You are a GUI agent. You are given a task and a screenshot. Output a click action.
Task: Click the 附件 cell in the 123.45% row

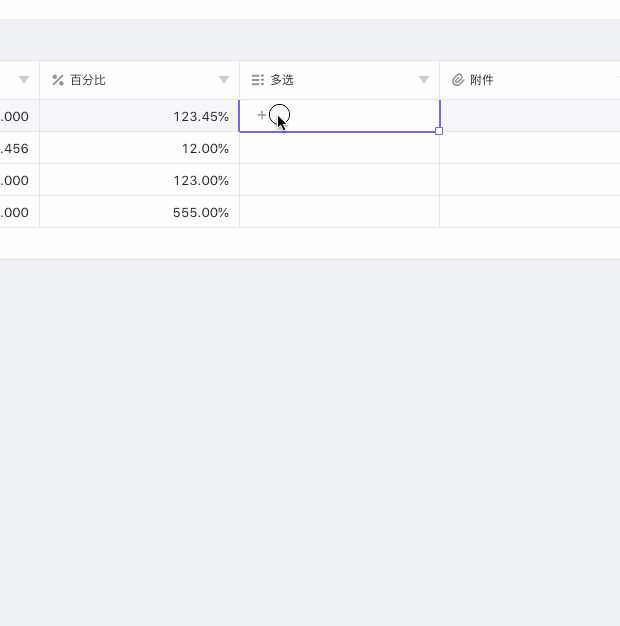point(530,116)
